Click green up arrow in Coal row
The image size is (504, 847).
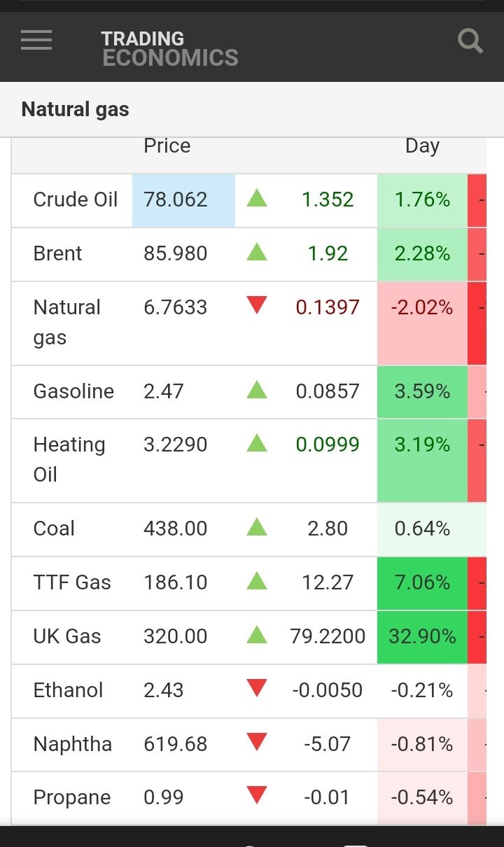point(257,527)
